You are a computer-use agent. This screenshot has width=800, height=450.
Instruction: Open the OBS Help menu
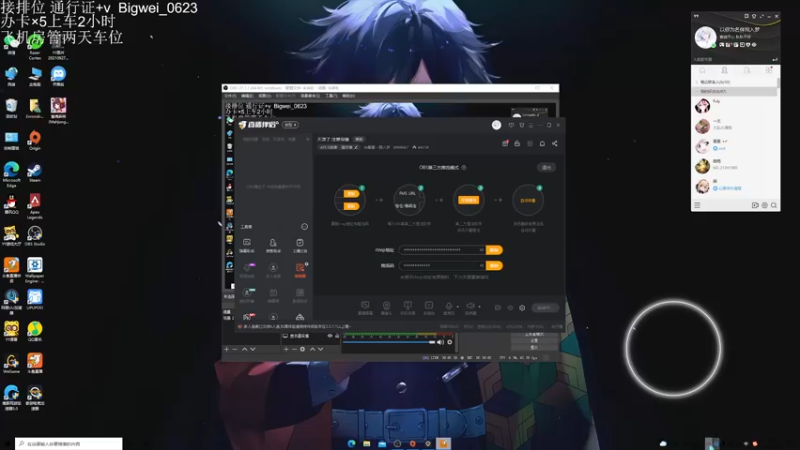348,96
